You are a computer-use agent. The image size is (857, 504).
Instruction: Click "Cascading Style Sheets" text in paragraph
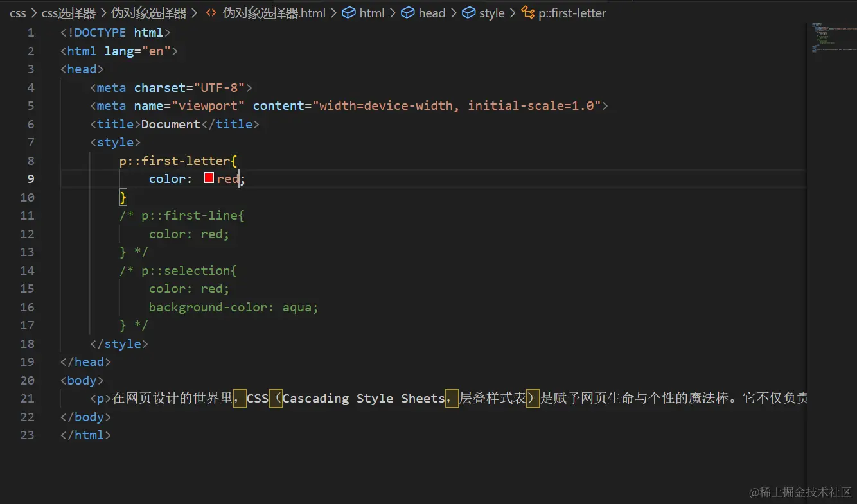click(363, 399)
